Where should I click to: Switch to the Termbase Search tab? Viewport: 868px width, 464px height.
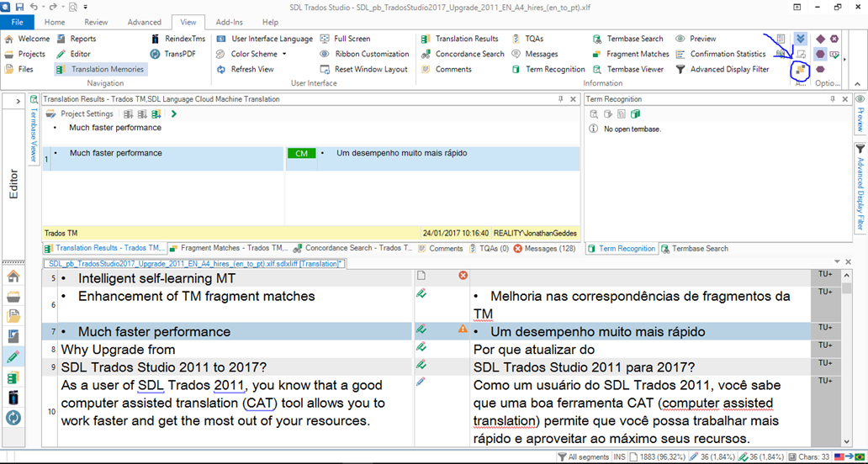pos(695,248)
